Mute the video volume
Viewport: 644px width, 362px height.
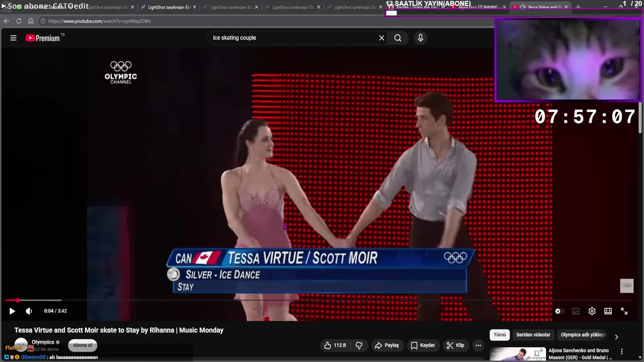click(29, 311)
